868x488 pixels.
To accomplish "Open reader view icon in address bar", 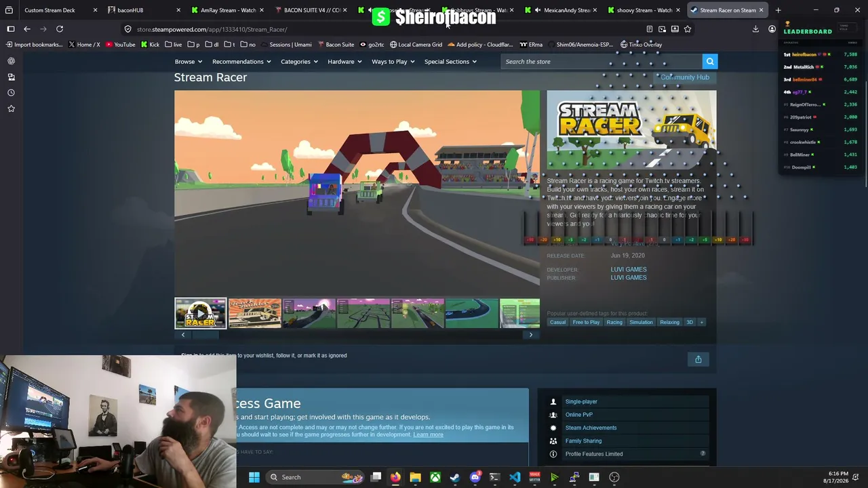I will (x=650, y=29).
